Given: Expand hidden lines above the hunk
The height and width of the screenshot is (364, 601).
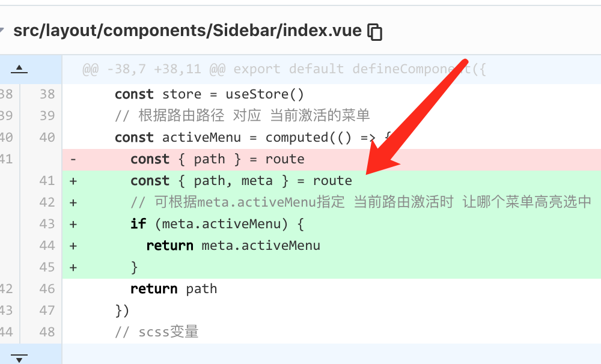Looking at the screenshot, I should click(x=19, y=69).
